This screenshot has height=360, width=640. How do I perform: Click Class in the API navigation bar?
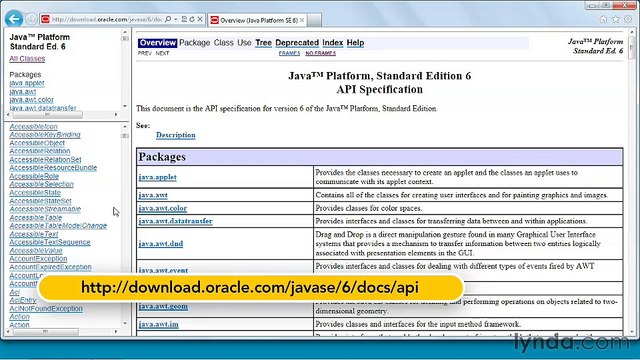[x=224, y=42]
